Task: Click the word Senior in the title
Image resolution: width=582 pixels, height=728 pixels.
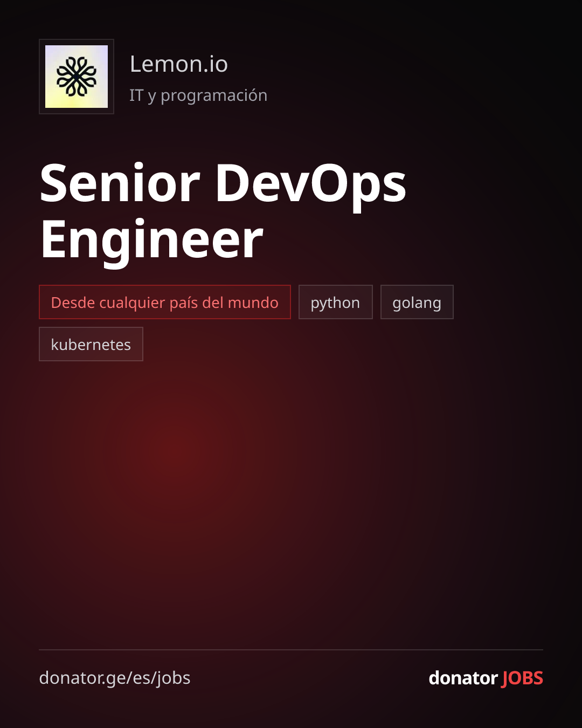Action: [x=120, y=183]
